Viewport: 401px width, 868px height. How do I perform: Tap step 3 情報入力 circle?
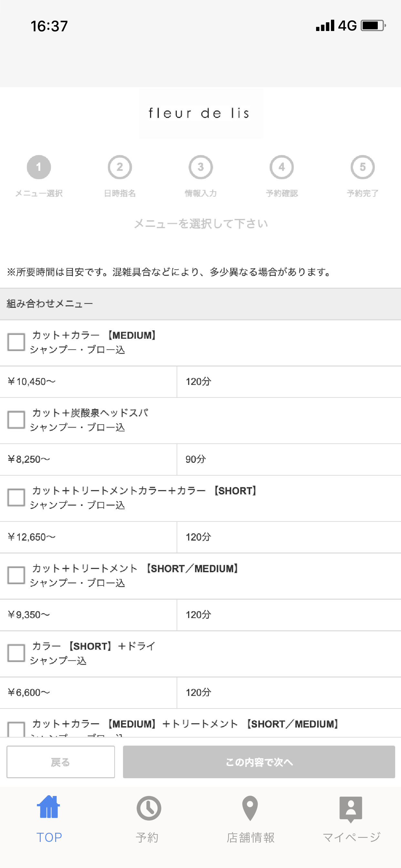[x=201, y=167]
